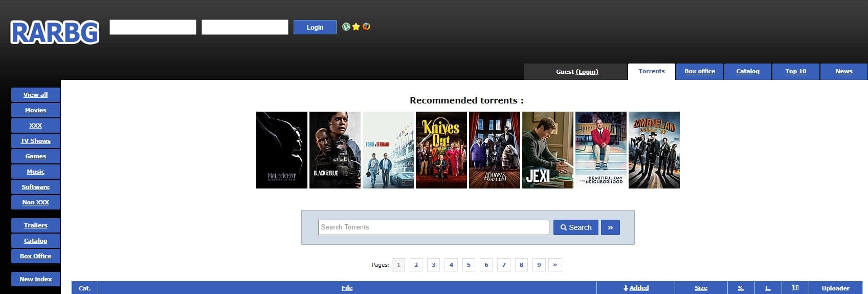Open the Catalog tab
Image resolution: width=868 pixels, height=294 pixels.
[x=748, y=72]
